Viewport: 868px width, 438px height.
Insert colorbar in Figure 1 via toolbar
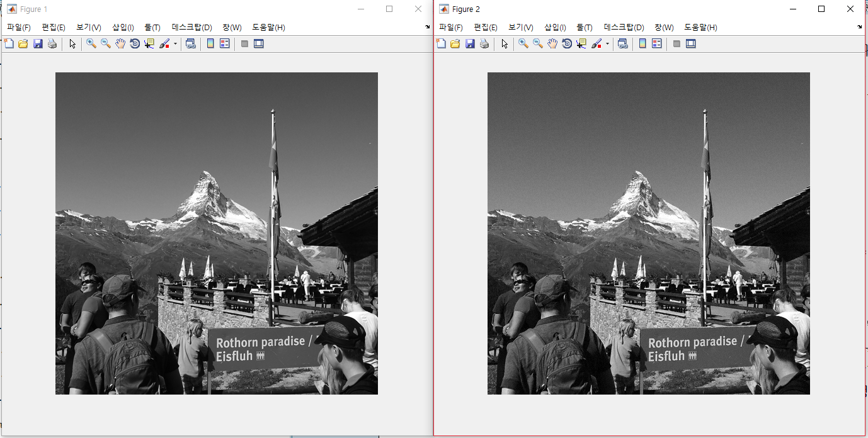pos(210,44)
